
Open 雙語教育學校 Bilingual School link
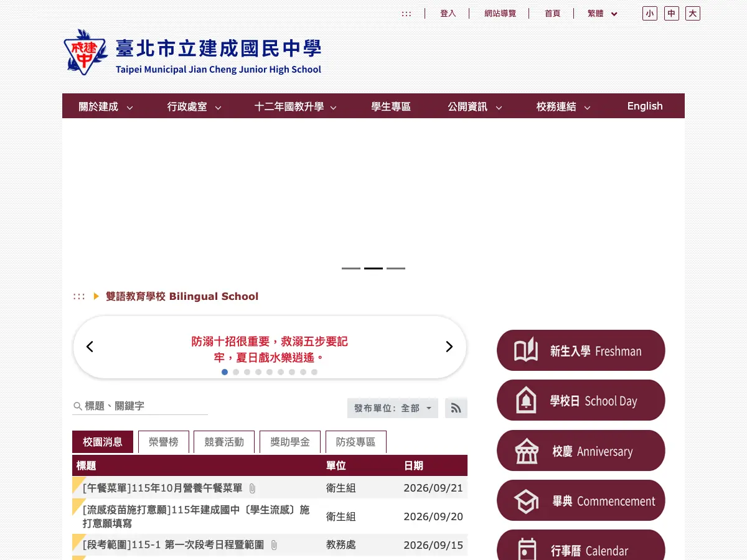pyautogui.click(x=182, y=297)
